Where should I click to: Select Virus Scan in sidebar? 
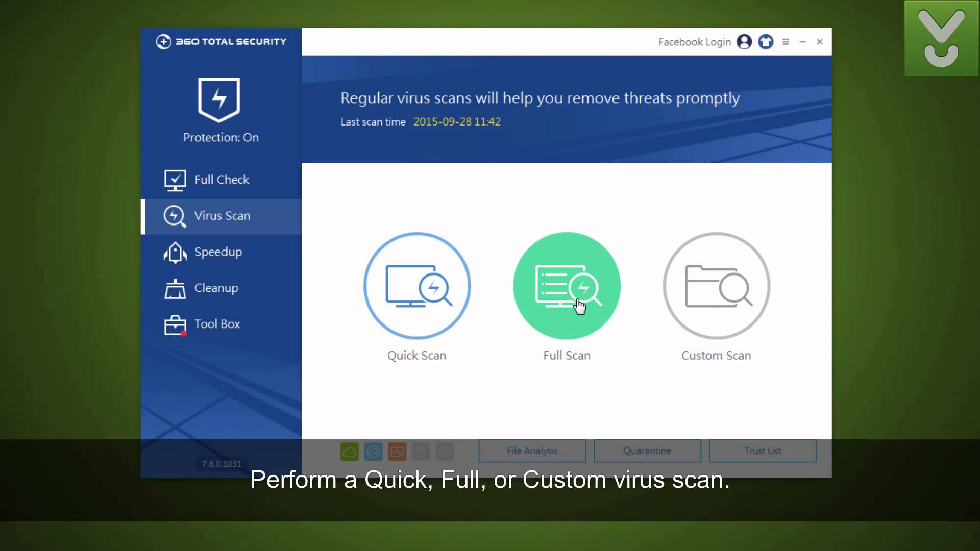pyautogui.click(x=221, y=216)
